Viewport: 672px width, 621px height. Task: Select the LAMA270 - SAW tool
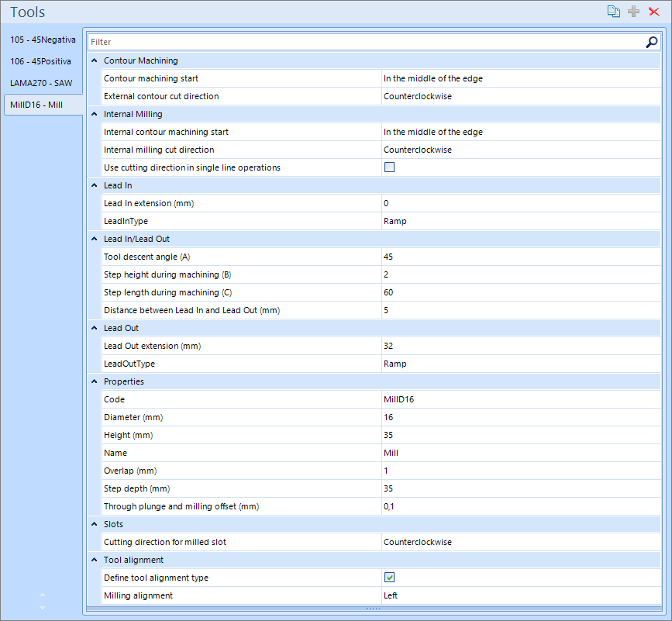coord(43,83)
